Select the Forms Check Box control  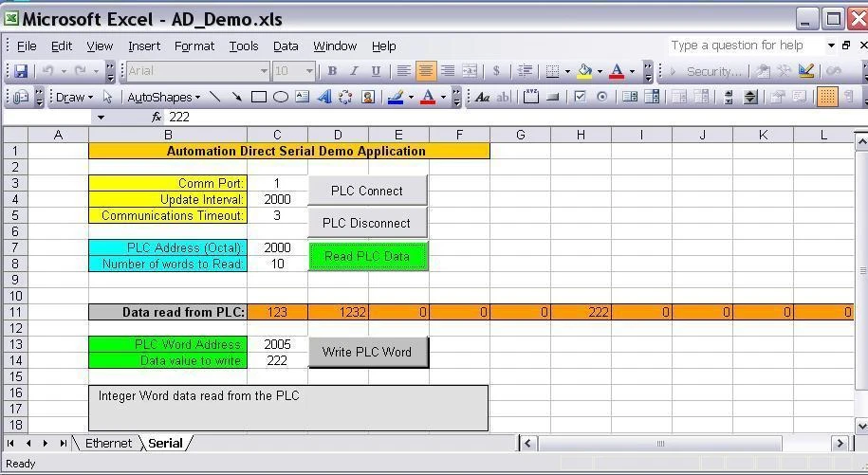pyautogui.click(x=580, y=98)
